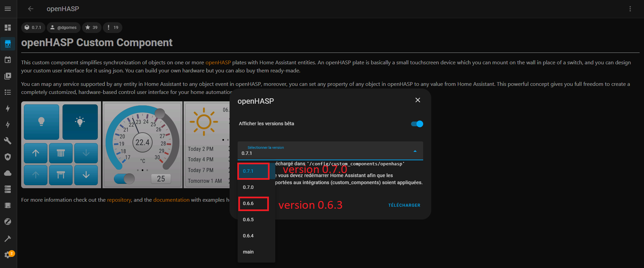Select version 0.7.0 from the list
Viewport: 644px width, 268px height.
[256, 187]
